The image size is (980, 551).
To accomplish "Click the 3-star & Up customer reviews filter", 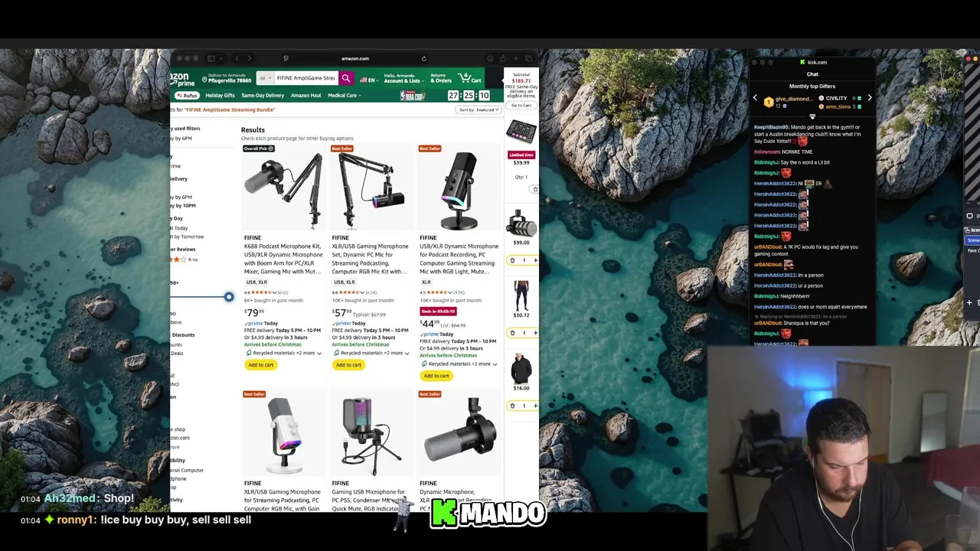I will (184, 259).
